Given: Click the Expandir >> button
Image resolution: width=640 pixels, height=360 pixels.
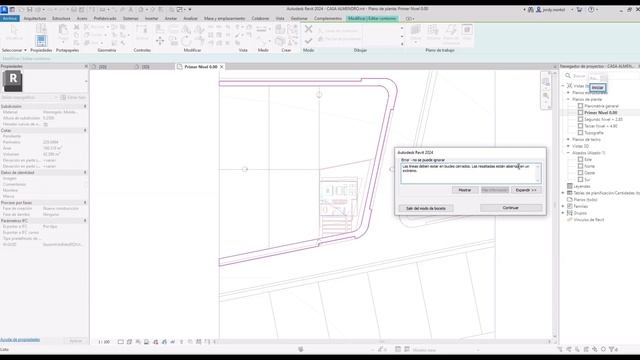Looking at the screenshot, I should click(526, 190).
